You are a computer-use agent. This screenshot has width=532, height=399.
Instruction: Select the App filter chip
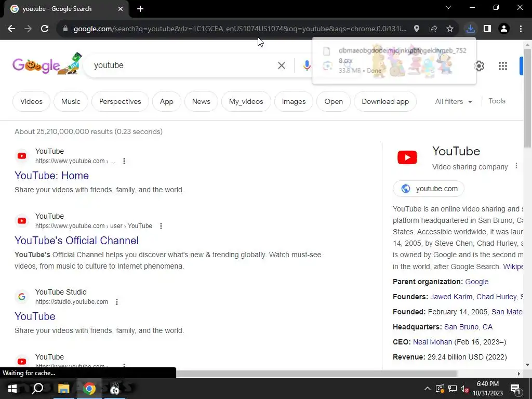(167, 101)
